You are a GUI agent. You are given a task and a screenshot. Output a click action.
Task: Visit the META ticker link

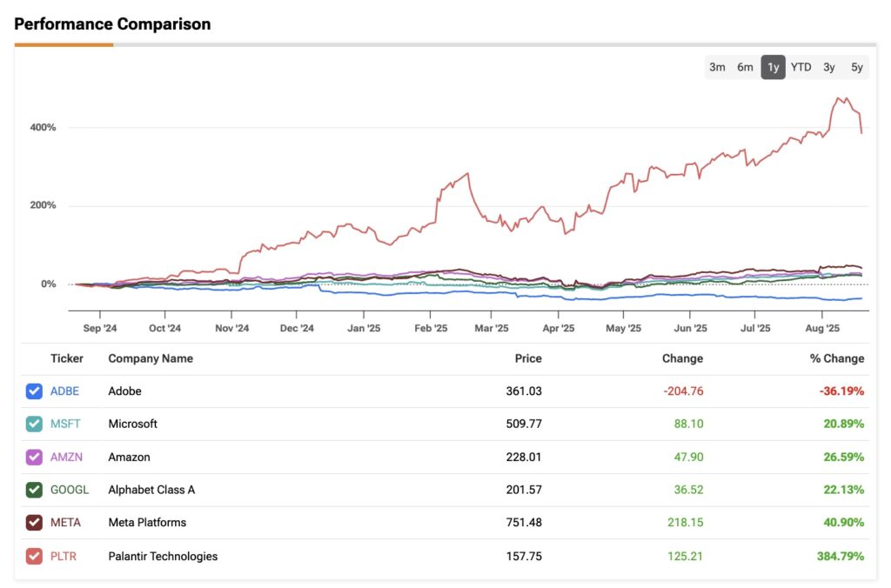pos(65,523)
